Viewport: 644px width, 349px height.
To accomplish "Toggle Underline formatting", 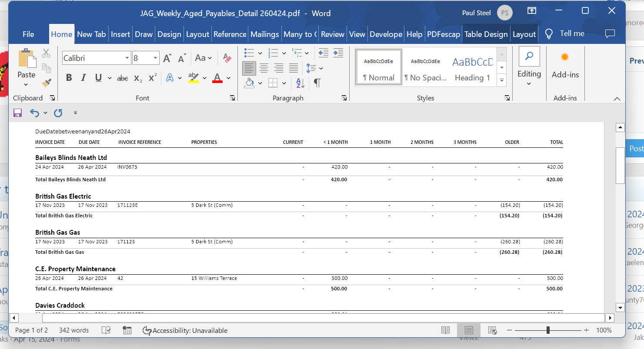I will tap(98, 78).
